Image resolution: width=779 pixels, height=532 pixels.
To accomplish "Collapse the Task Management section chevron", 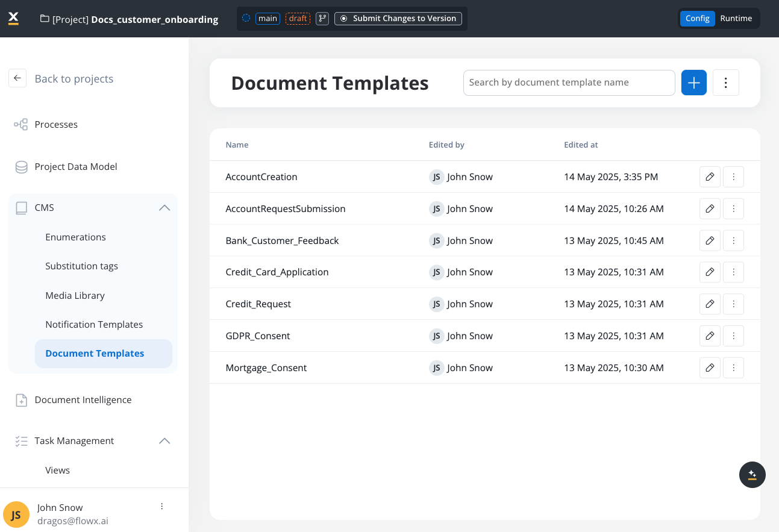I will coord(164,441).
